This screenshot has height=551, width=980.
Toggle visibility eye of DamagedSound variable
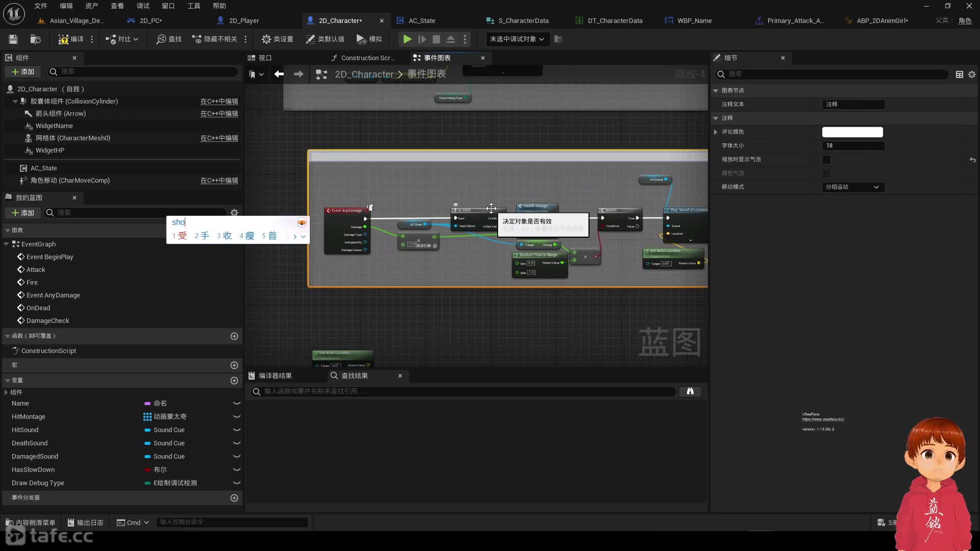click(x=237, y=457)
